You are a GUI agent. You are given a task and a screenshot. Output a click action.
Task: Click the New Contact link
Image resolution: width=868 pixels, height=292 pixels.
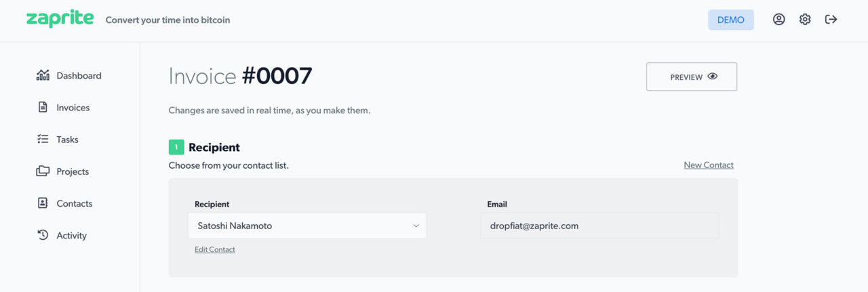point(709,165)
